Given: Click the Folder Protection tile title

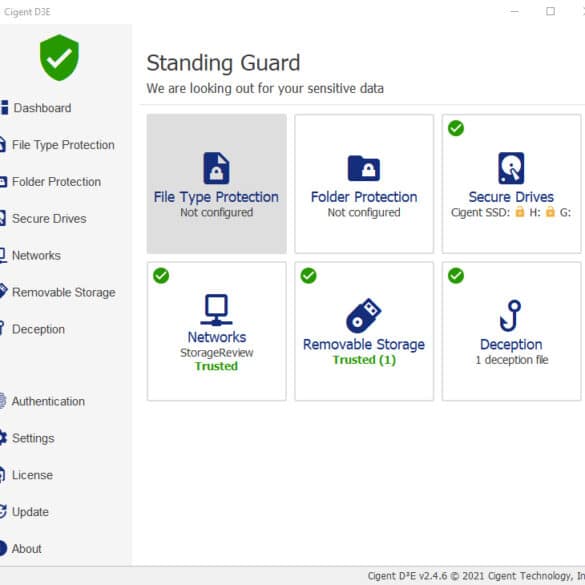Looking at the screenshot, I should [x=364, y=197].
